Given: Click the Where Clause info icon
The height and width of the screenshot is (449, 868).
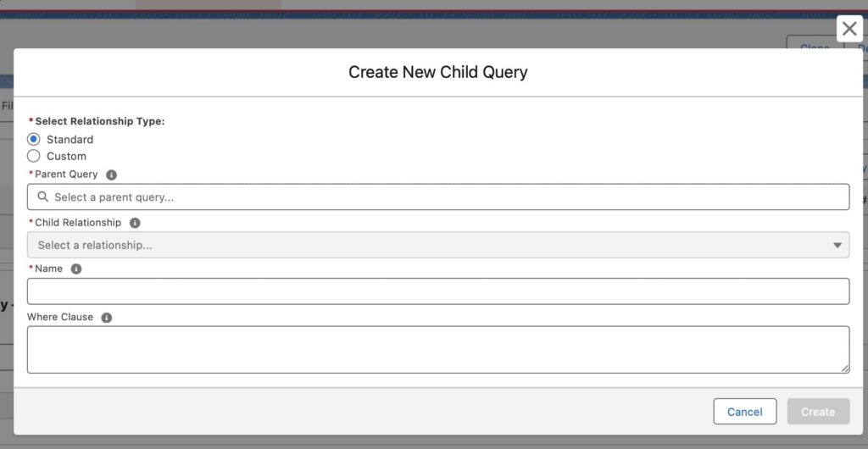Looking at the screenshot, I should pos(107,318).
